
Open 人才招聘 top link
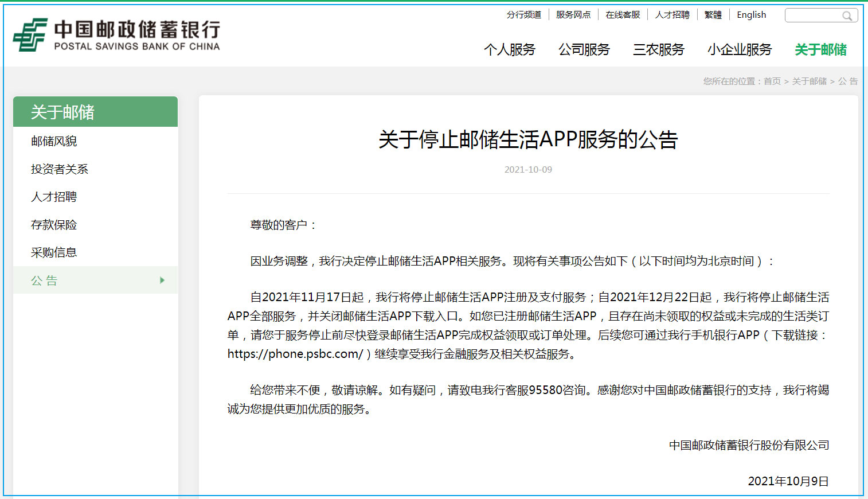[672, 15]
